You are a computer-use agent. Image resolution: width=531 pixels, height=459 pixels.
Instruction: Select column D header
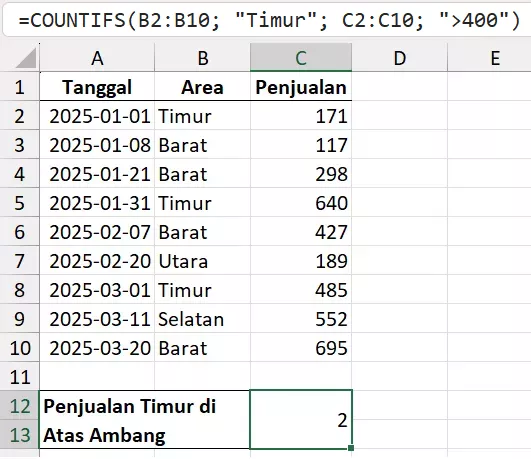tap(400, 58)
